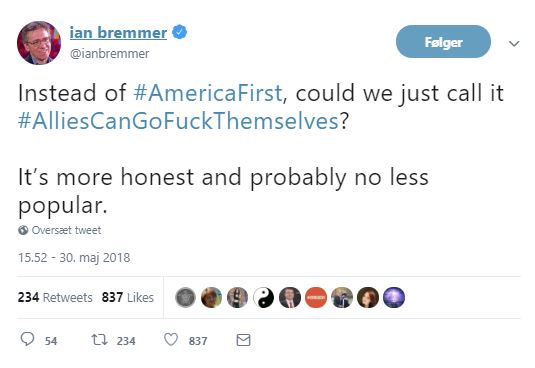The height and width of the screenshot is (368, 535).
Task: Open the purple glowing liker avatar
Action: [394, 297]
